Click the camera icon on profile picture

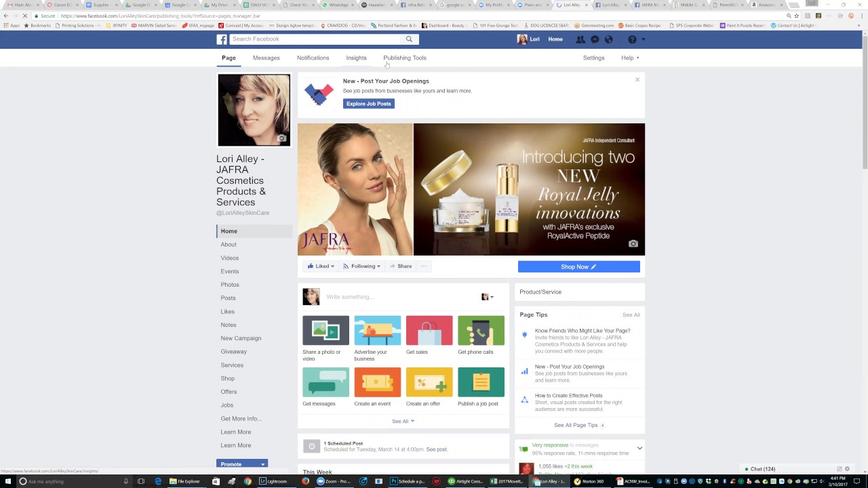point(282,138)
